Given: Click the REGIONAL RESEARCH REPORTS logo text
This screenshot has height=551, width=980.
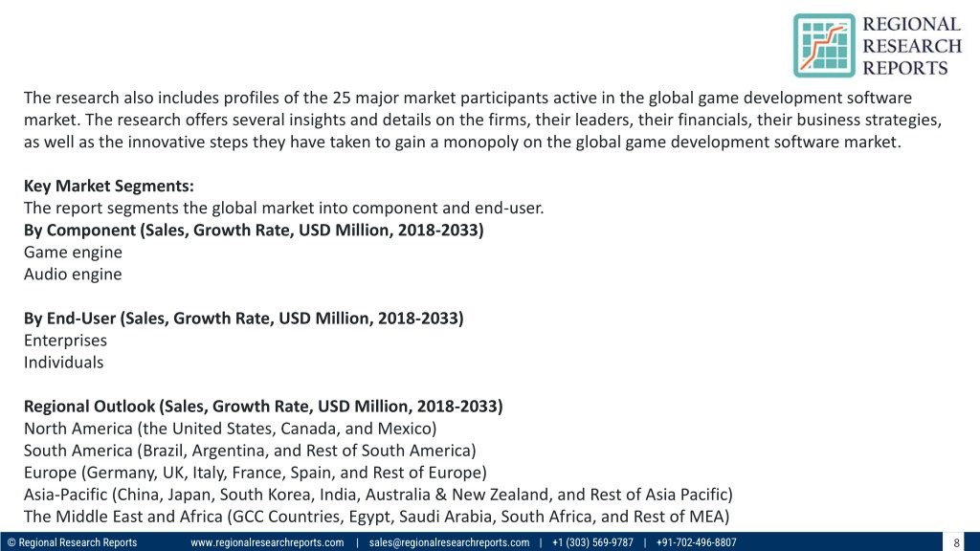Looking at the screenshot, I should point(912,46).
